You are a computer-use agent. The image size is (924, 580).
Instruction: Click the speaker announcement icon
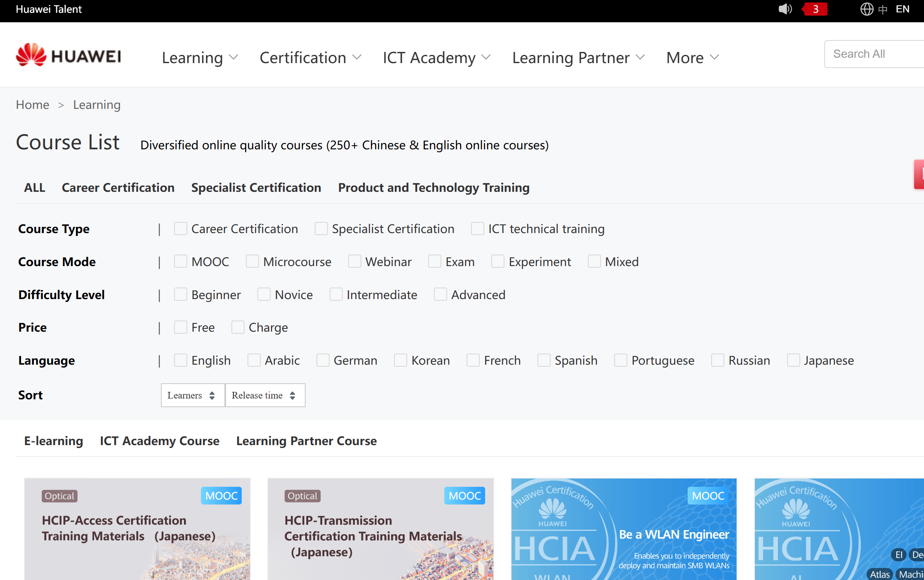coord(785,9)
